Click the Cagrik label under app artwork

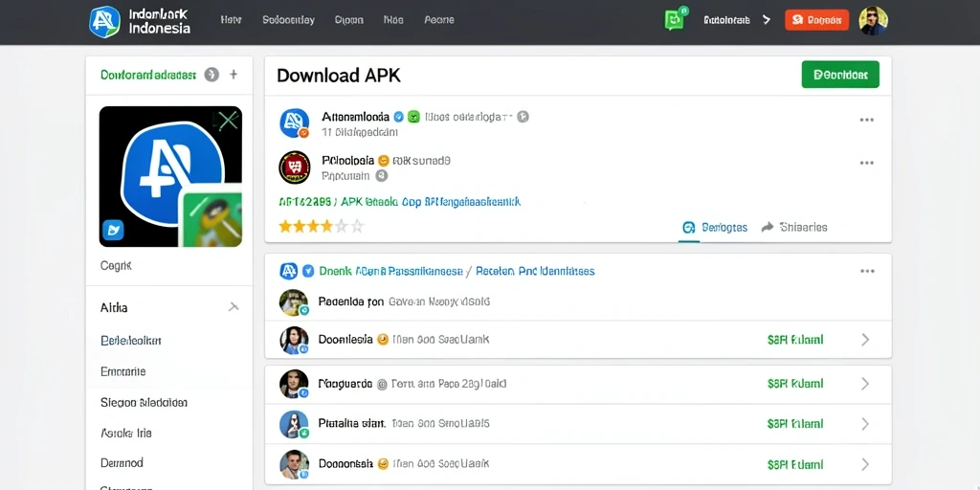[116, 266]
